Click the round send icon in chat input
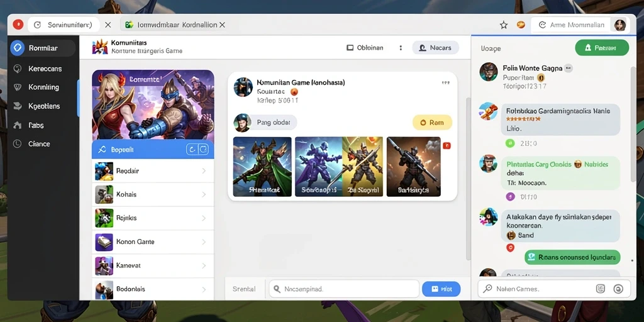Viewport: 644px width, 322px height. click(x=618, y=289)
